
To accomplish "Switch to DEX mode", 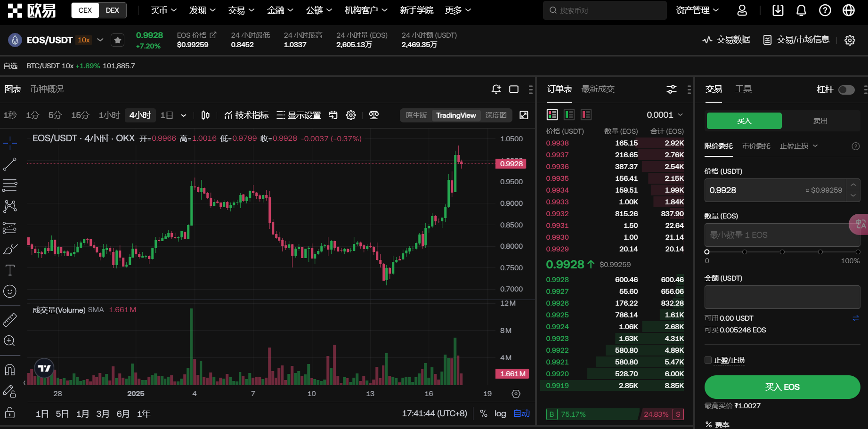I will (112, 10).
